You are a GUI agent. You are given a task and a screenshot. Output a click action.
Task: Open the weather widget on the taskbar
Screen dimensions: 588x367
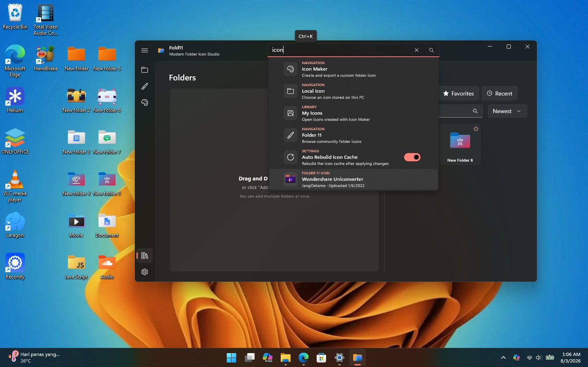click(34, 358)
